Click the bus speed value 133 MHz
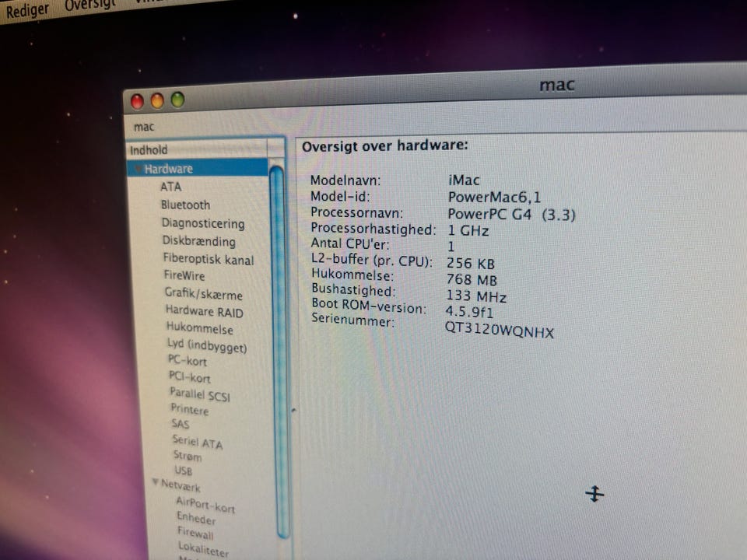 click(476, 296)
